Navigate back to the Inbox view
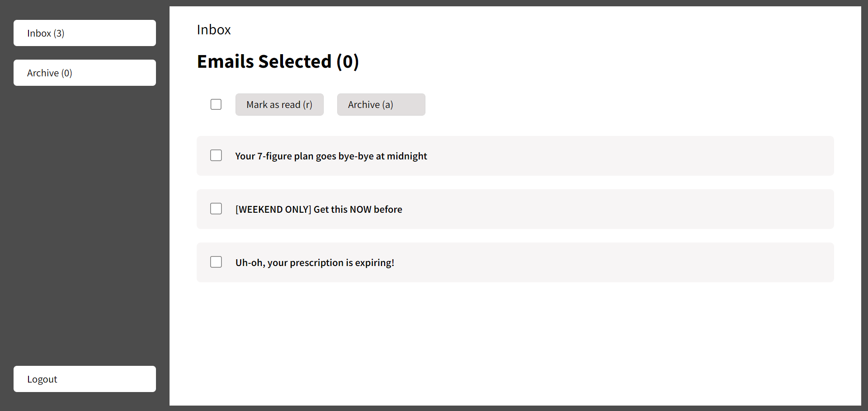Image resolution: width=868 pixels, height=411 pixels. pos(85,33)
